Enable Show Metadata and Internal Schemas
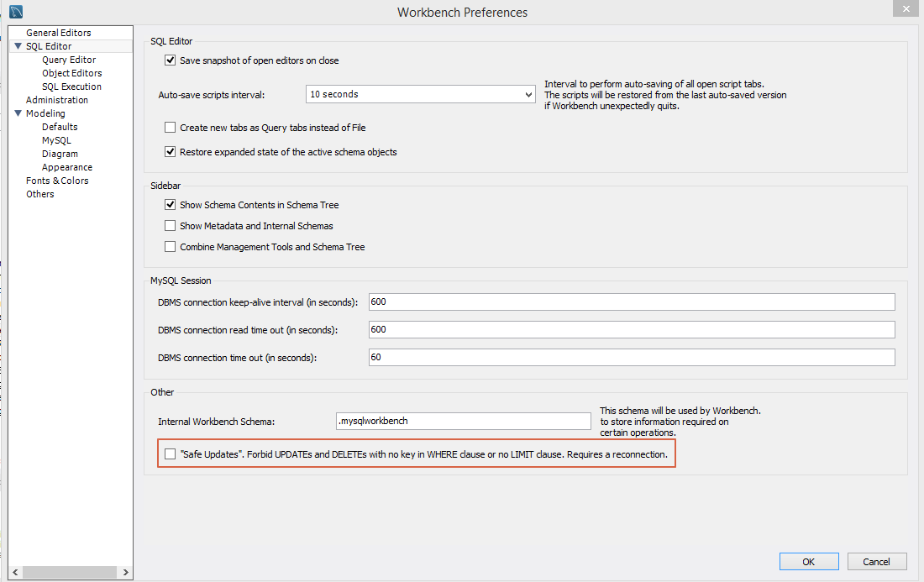 click(171, 226)
